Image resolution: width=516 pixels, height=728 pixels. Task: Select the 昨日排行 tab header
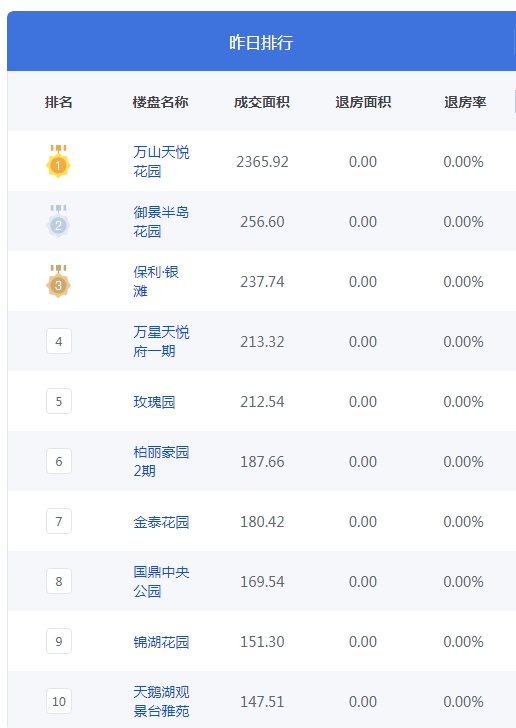coord(261,42)
